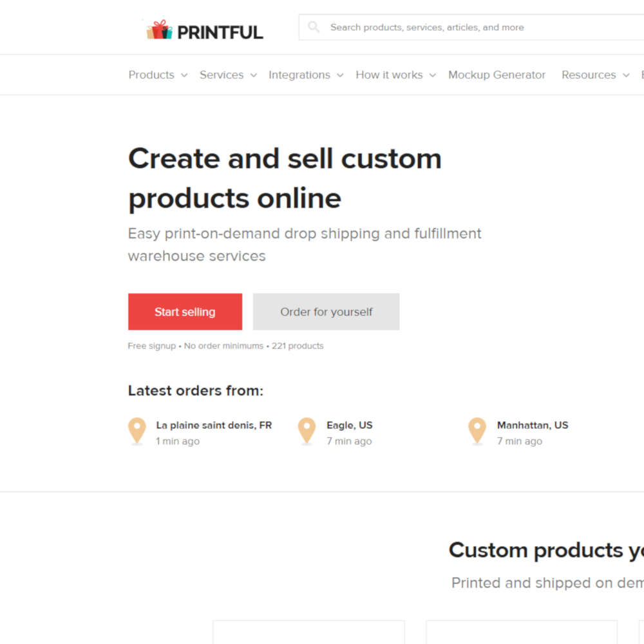Image resolution: width=644 pixels, height=644 pixels.
Task: Open the Products menu
Action: point(151,75)
